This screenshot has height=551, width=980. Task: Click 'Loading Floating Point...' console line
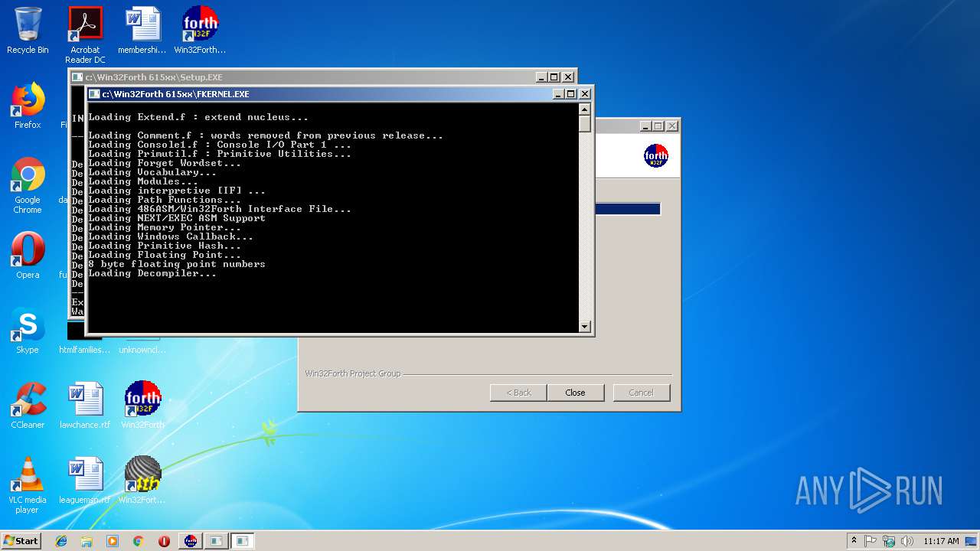[165, 255]
